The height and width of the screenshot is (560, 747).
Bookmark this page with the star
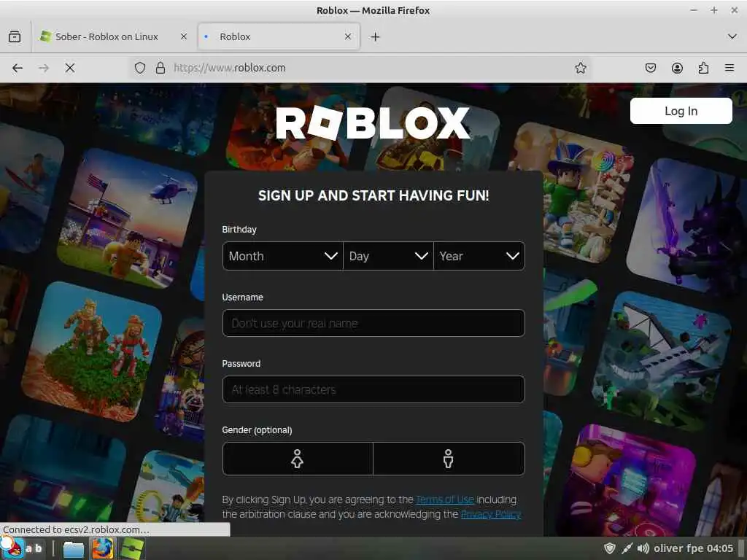pos(580,68)
